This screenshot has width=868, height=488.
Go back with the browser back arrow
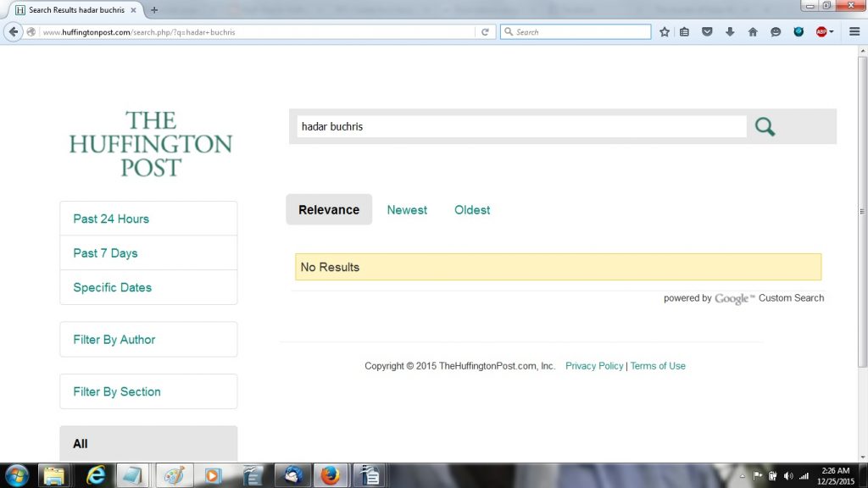click(14, 32)
